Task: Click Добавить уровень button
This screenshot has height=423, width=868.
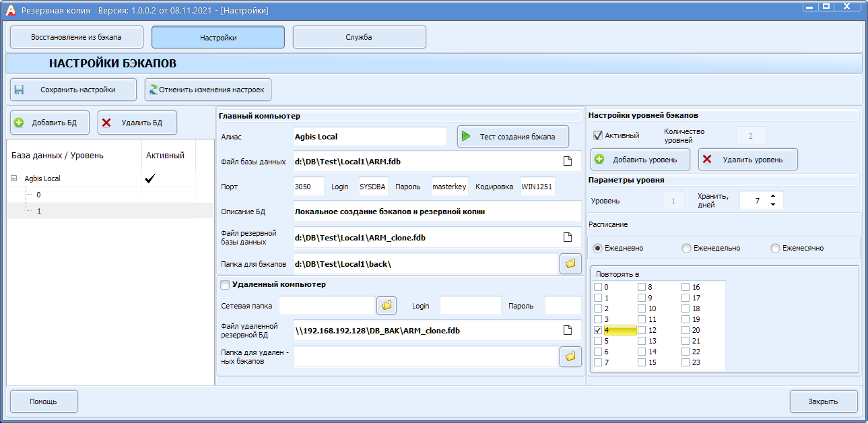Action: 640,160
